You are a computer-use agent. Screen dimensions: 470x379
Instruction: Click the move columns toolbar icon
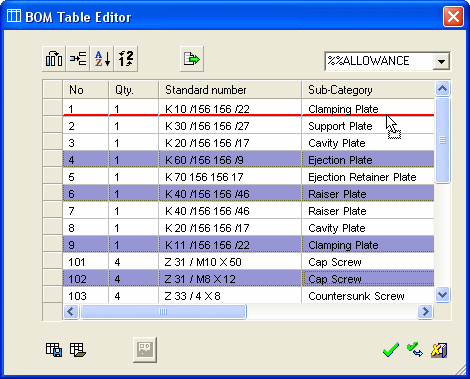point(54,59)
